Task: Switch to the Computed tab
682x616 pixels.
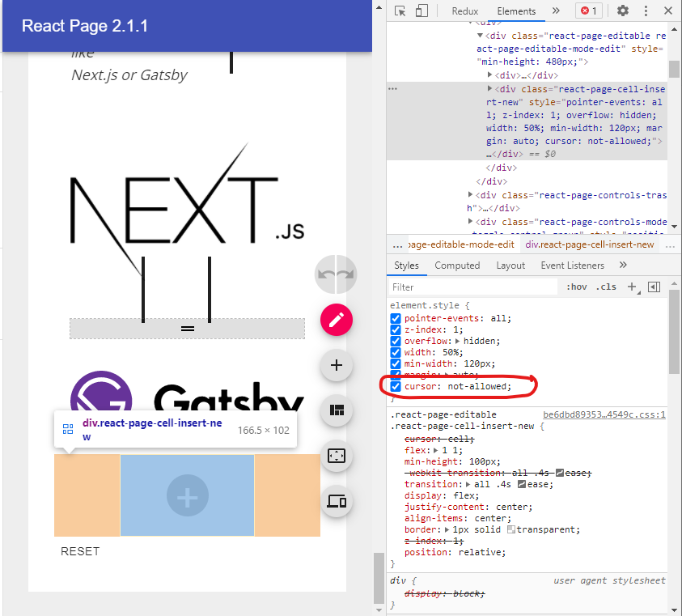Action: coord(457,265)
